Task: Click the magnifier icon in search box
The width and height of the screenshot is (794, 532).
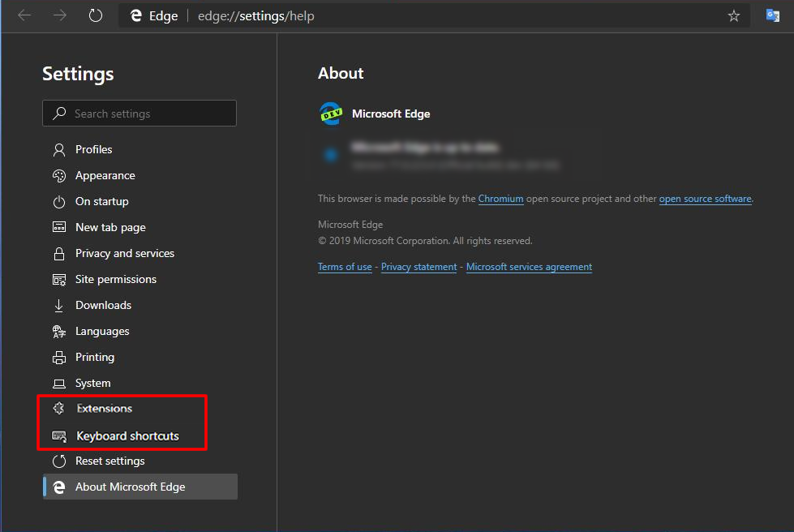Action: pos(59,113)
